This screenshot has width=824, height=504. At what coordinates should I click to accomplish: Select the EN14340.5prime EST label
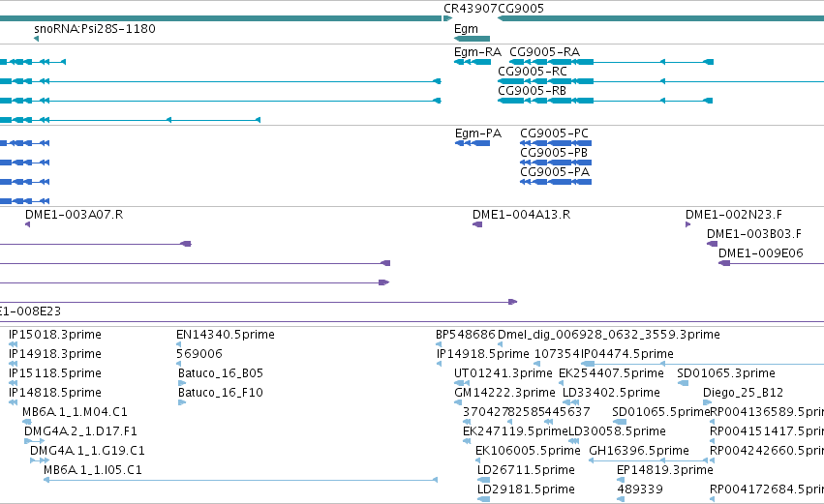(x=226, y=335)
